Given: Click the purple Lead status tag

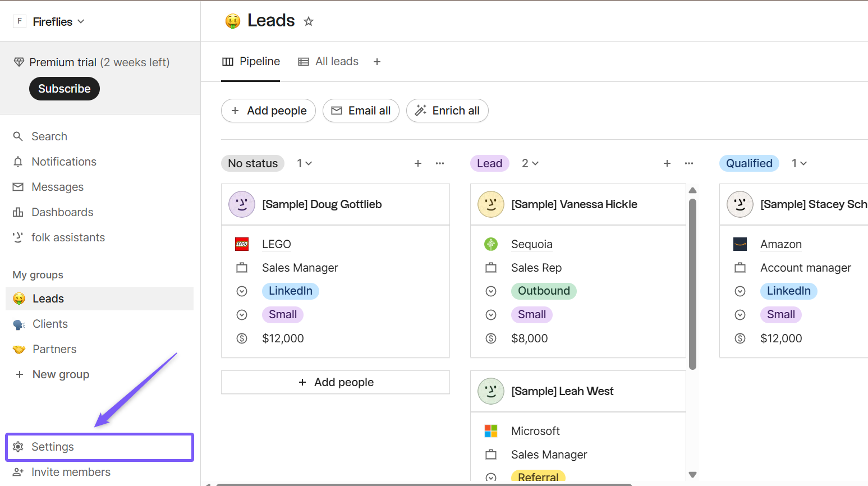Looking at the screenshot, I should 489,163.
